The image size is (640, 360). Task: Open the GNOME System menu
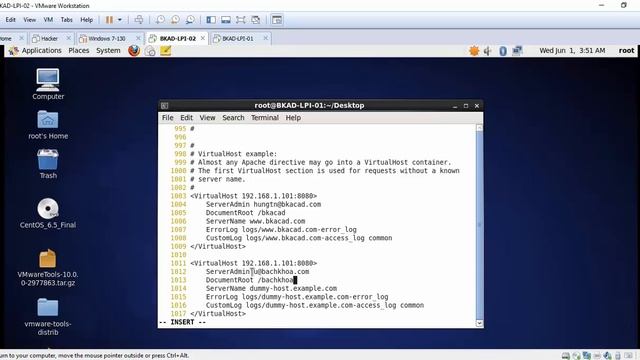(108, 51)
